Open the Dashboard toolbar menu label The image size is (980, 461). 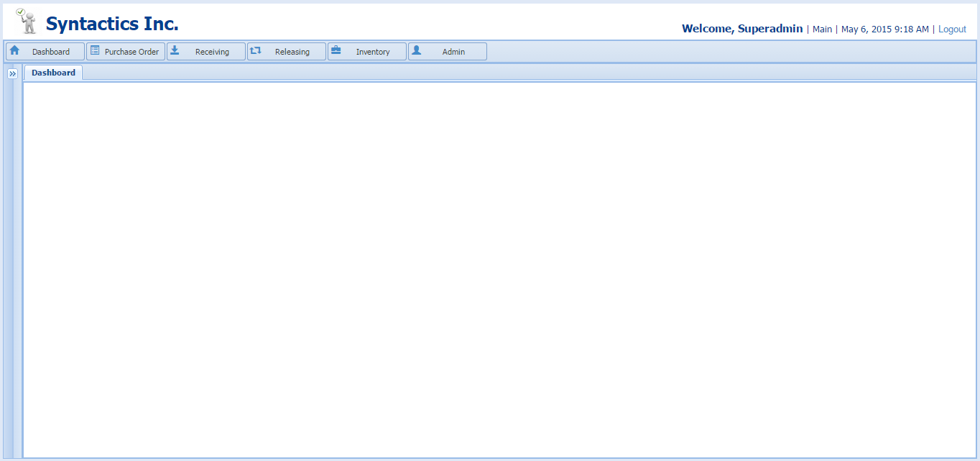pyautogui.click(x=51, y=52)
